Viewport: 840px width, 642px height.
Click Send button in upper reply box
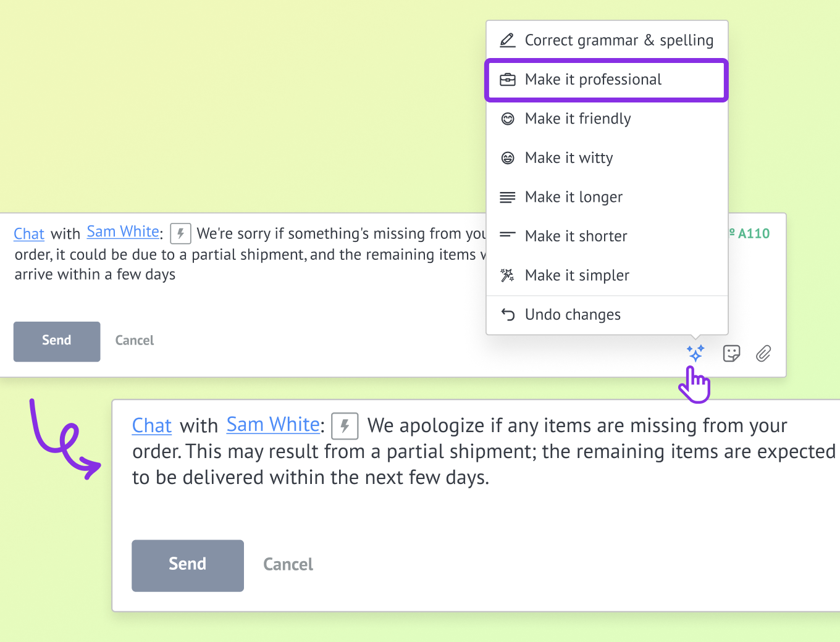coord(57,341)
